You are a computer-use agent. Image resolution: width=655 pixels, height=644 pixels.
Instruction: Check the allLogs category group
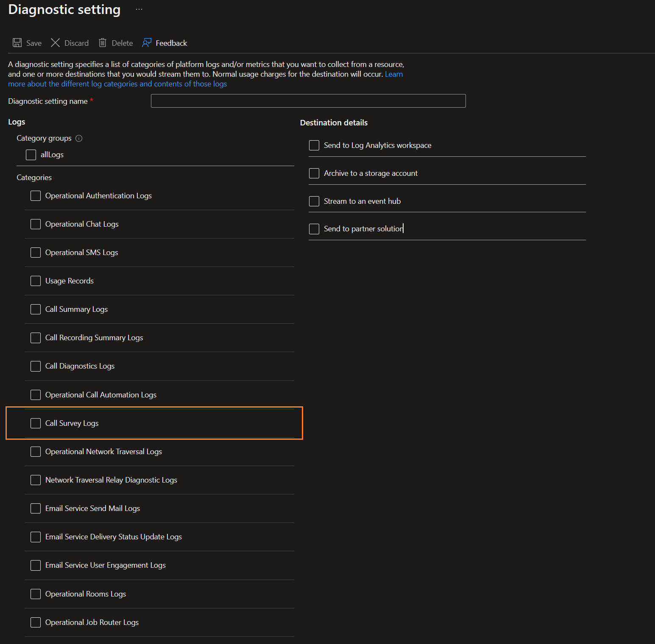click(x=31, y=155)
